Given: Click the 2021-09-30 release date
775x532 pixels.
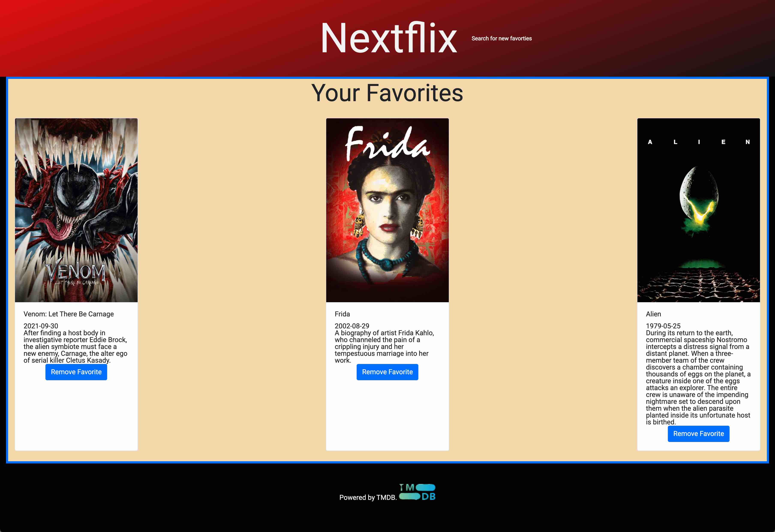Looking at the screenshot, I should (41, 326).
